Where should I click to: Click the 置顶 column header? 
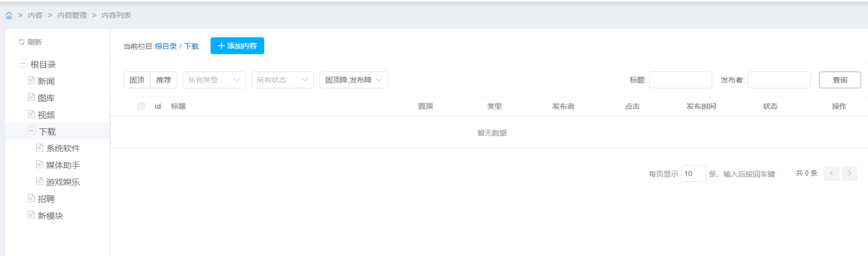pyautogui.click(x=425, y=106)
